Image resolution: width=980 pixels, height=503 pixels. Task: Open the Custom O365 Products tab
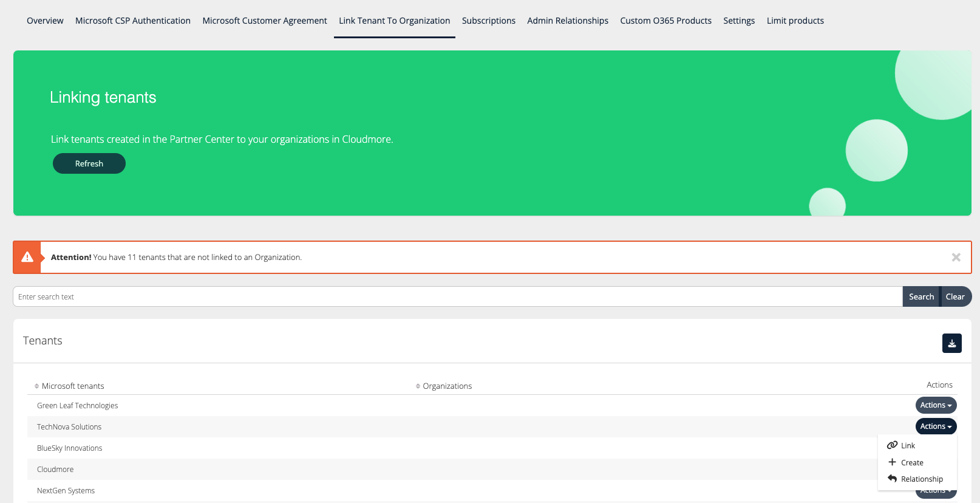point(665,21)
